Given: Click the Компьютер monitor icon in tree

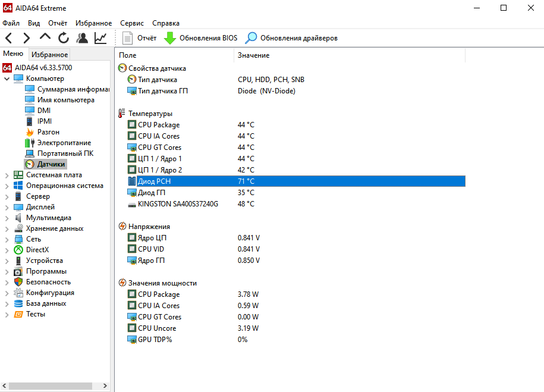Looking at the screenshot, I should coord(18,79).
